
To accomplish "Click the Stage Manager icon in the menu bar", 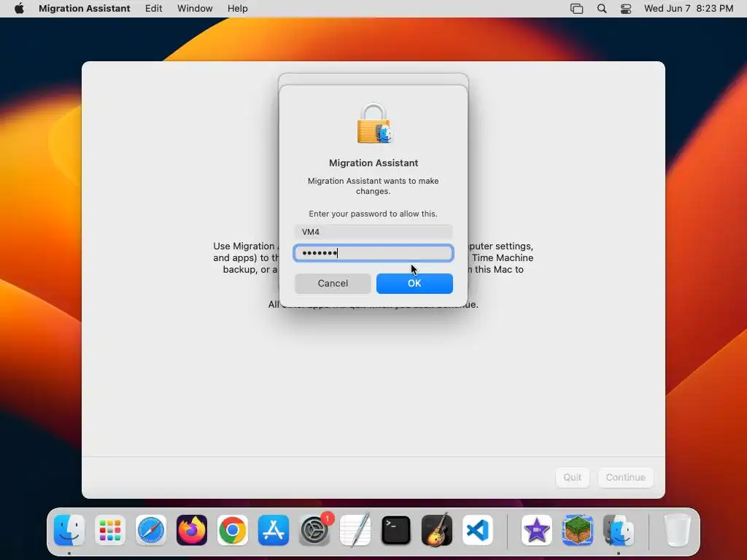I will coord(576,9).
